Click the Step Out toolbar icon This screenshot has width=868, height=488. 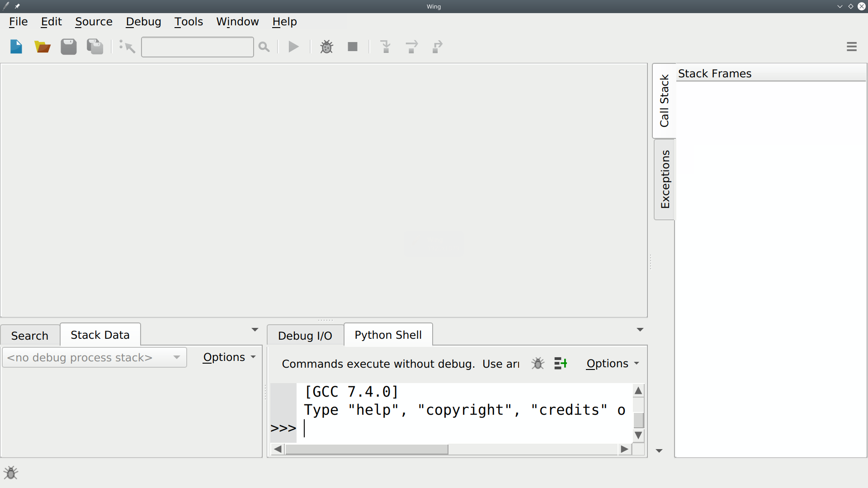(437, 47)
